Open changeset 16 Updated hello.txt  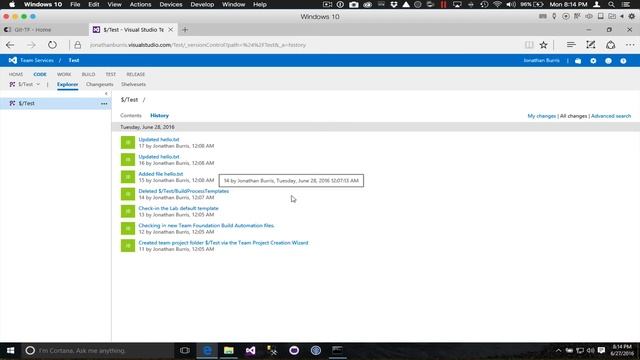click(159, 157)
